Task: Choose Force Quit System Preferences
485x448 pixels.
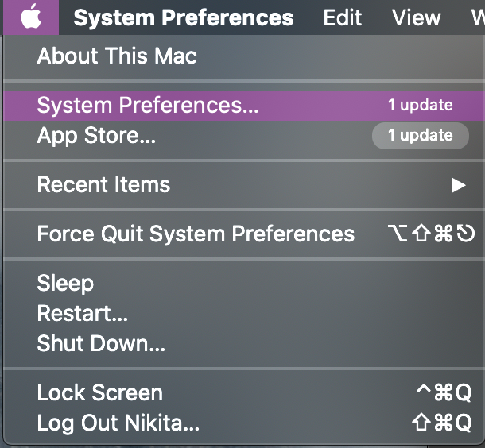Action: (x=196, y=234)
